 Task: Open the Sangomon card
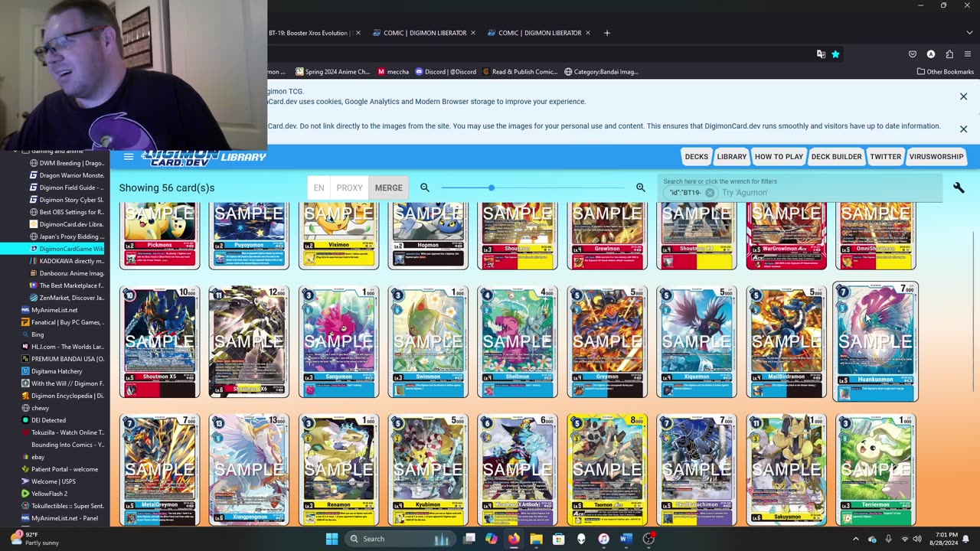pos(338,342)
